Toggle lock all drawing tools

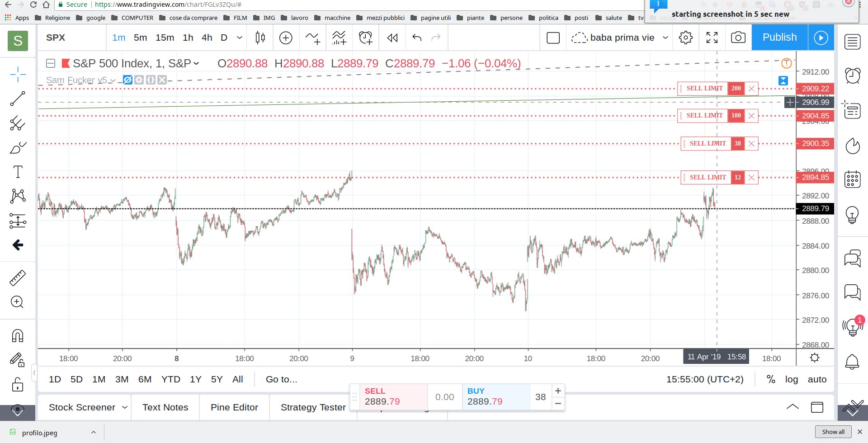point(18,385)
